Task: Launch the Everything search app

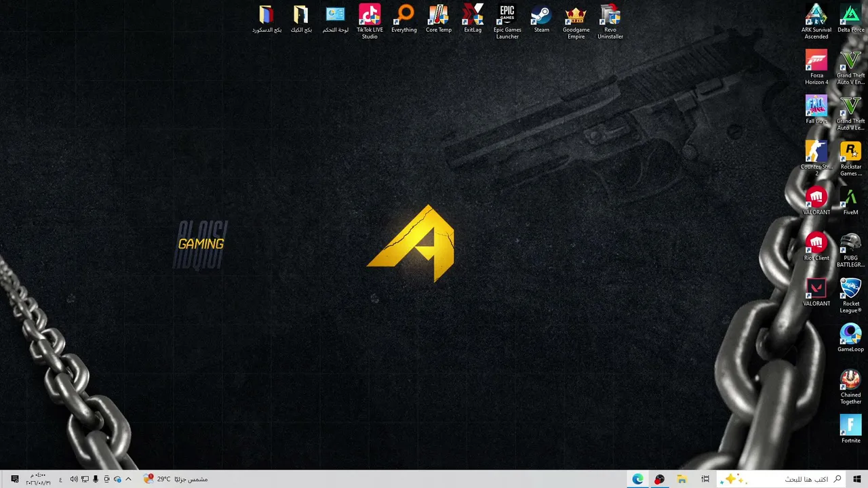Action: click(404, 19)
